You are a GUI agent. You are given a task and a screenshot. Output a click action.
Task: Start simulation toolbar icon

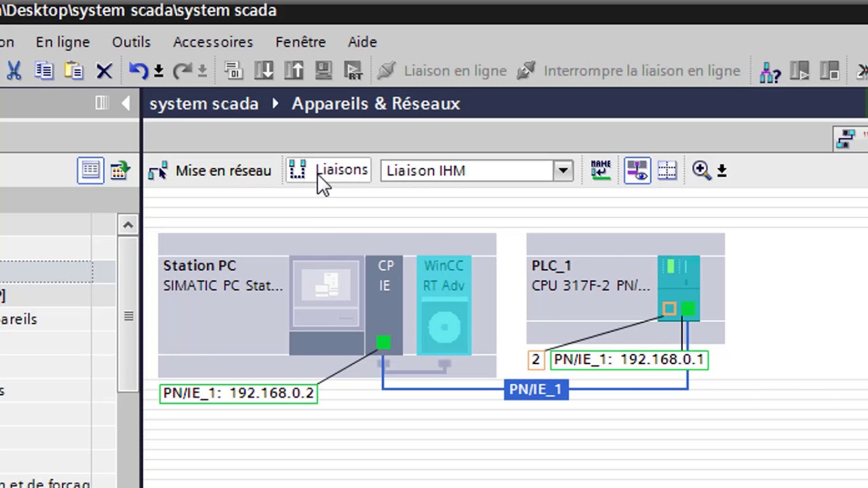(x=323, y=70)
